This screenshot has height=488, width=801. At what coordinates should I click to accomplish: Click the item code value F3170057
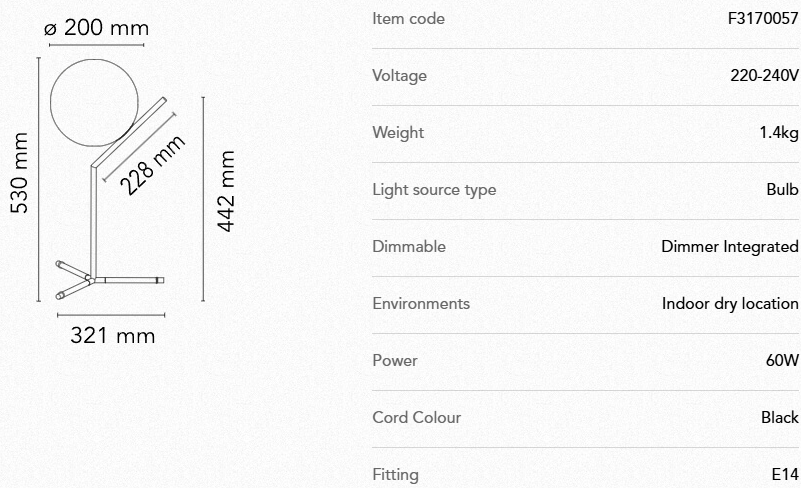click(x=764, y=18)
